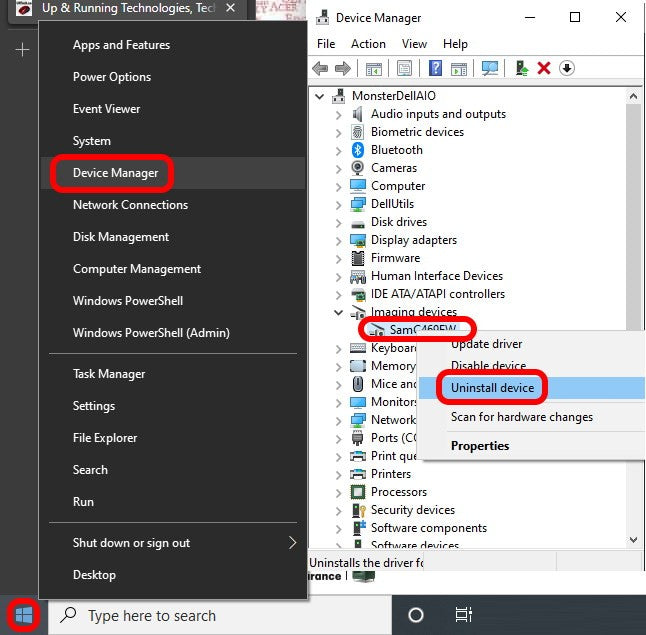Select Properties in the context menu
The height and width of the screenshot is (635, 646).
(x=480, y=446)
